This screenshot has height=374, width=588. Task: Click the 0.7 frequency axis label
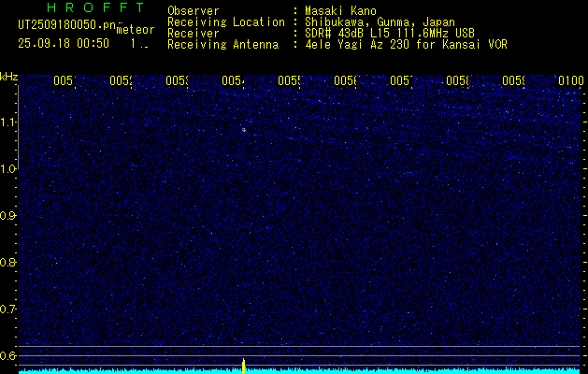point(7,309)
